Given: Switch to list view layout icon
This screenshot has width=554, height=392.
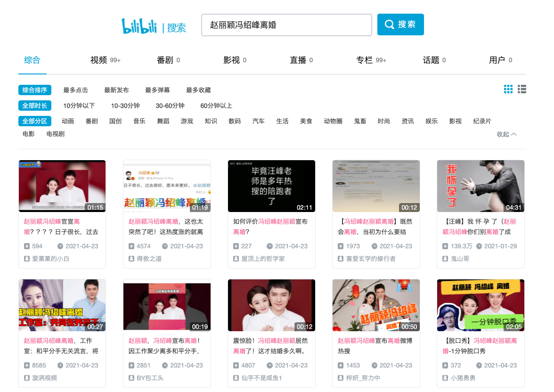Looking at the screenshot, I should (521, 89).
